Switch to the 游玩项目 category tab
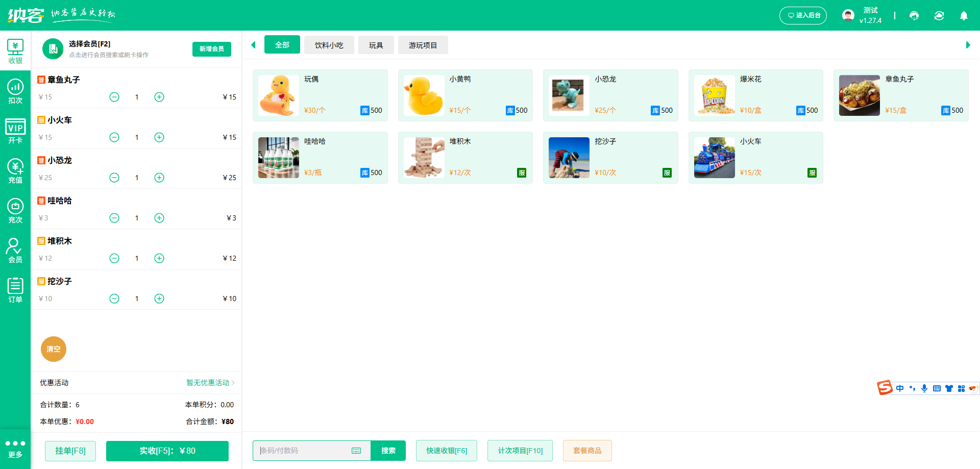Screen dimensions: 980x469 pos(423,45)
